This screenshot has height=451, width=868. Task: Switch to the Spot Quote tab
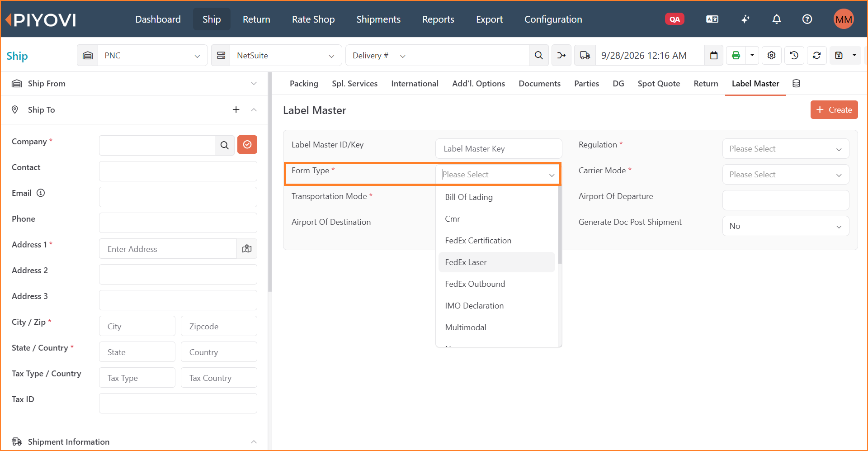pyautogui.click(x=659, y=83)
